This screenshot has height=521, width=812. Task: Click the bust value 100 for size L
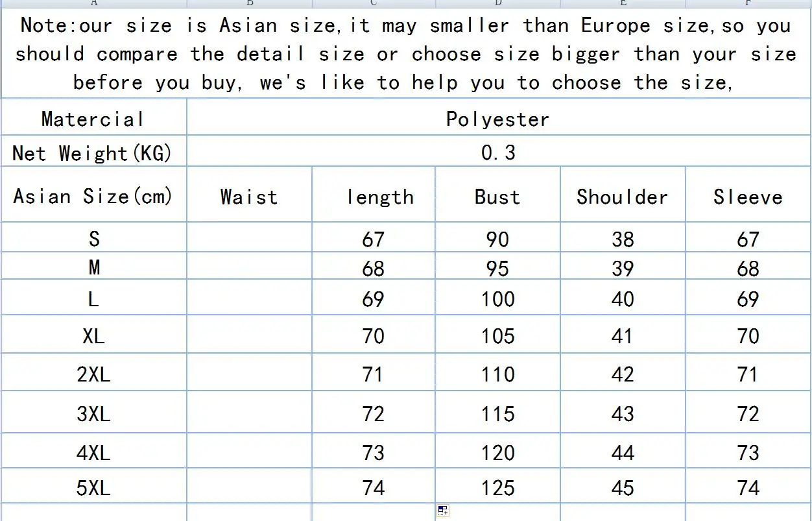pos(497,299)
